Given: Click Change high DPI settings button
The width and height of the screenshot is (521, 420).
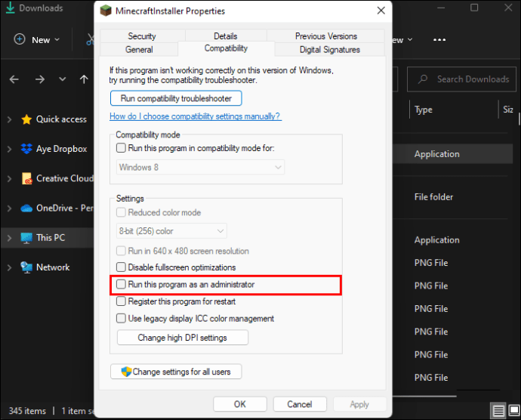Looking at the screenshot, I should (x=183, y=338).
